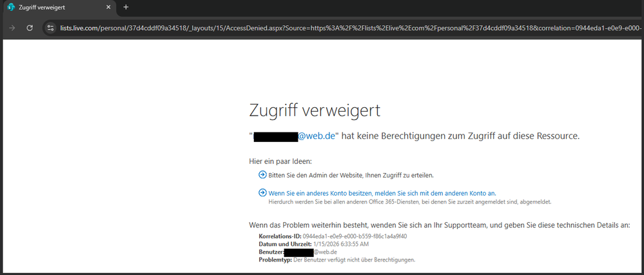Click 'Hierdurch werden Sie bei allen anderen Office 365-Diensten' note

click(409, 202)
